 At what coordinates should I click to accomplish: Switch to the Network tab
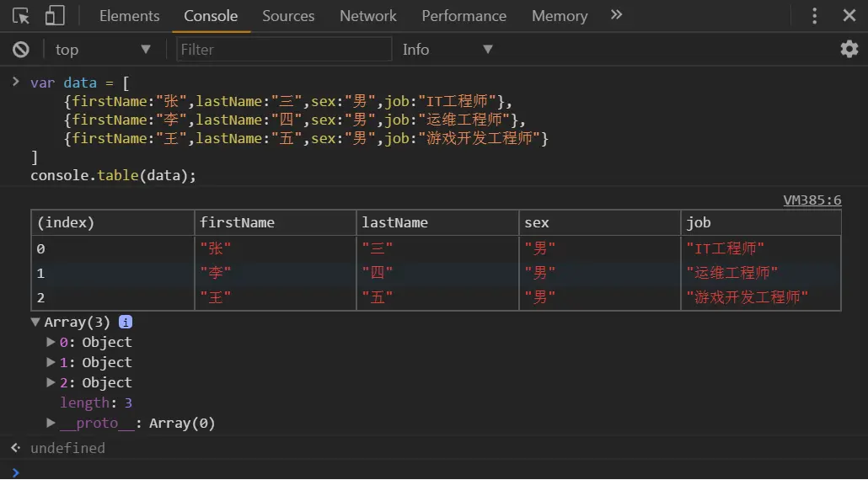(367, 16)
